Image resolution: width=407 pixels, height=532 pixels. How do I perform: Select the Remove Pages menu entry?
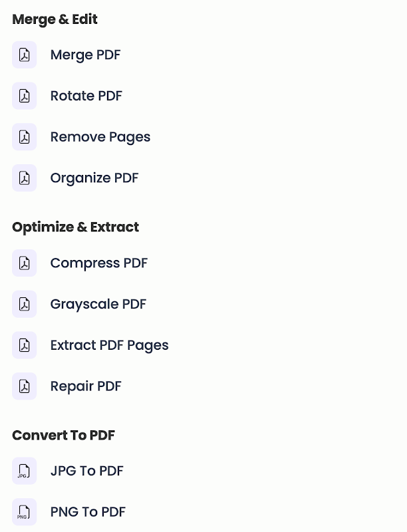[100, 138]
